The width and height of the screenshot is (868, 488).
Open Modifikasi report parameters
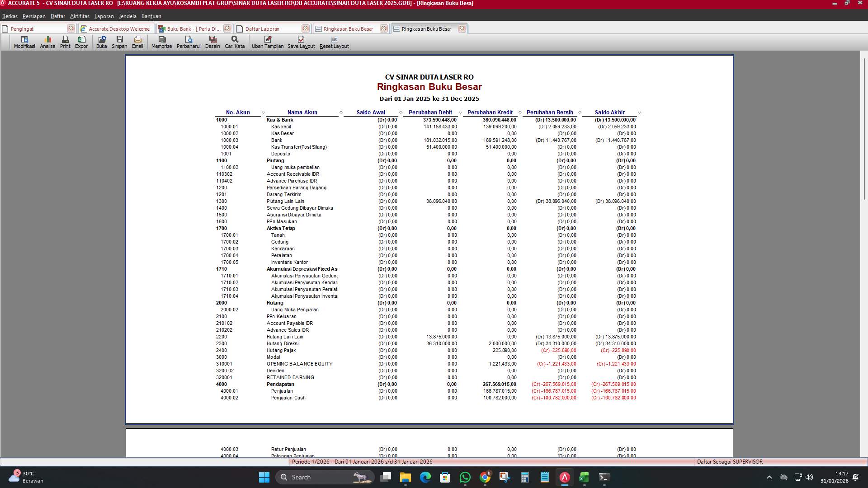pos(24,42)
